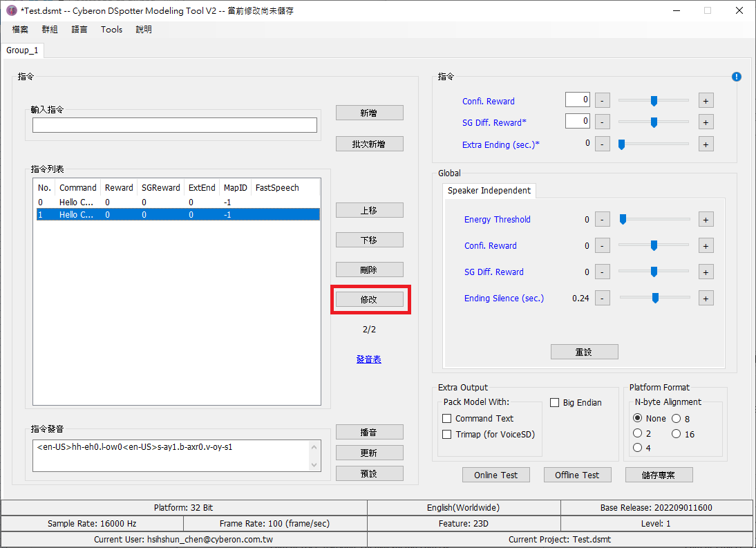Check the Big Endian option
Screen dimensions: 756x548
tap(555, 403)
